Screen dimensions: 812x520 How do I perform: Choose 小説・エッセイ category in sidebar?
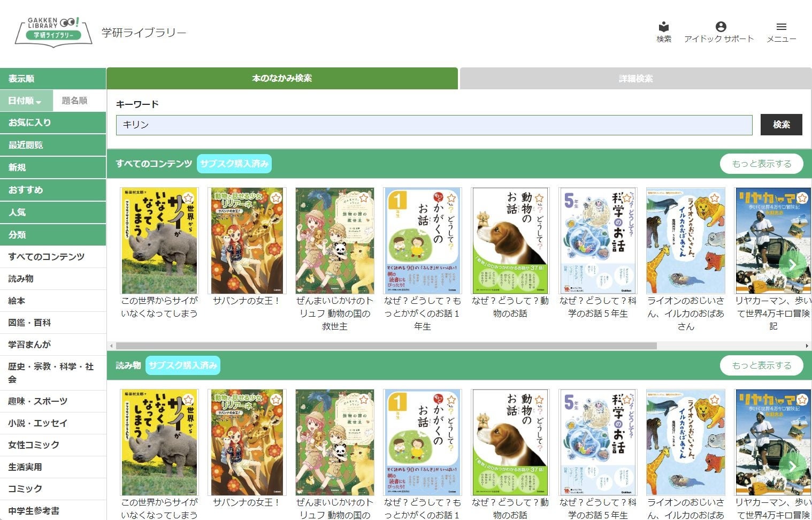click(x=53, y=423)
